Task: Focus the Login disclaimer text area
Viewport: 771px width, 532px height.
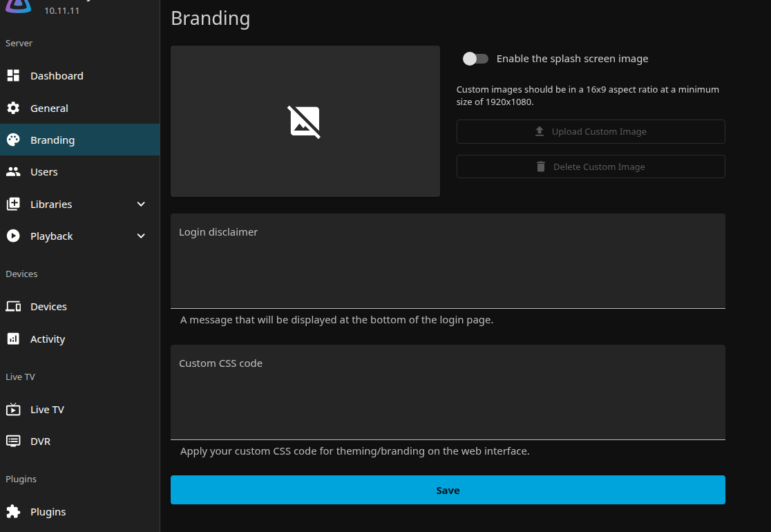Action: [x=448, y=261]
